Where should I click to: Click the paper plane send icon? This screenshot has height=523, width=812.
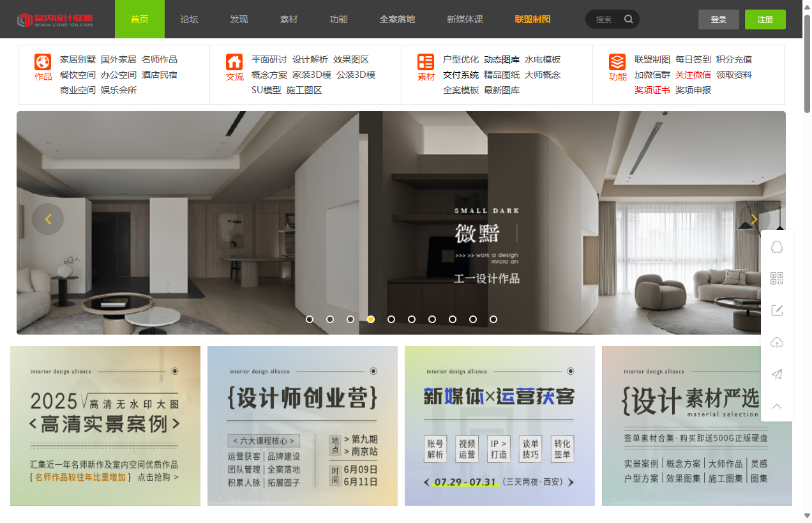click(x=777, y=374)
